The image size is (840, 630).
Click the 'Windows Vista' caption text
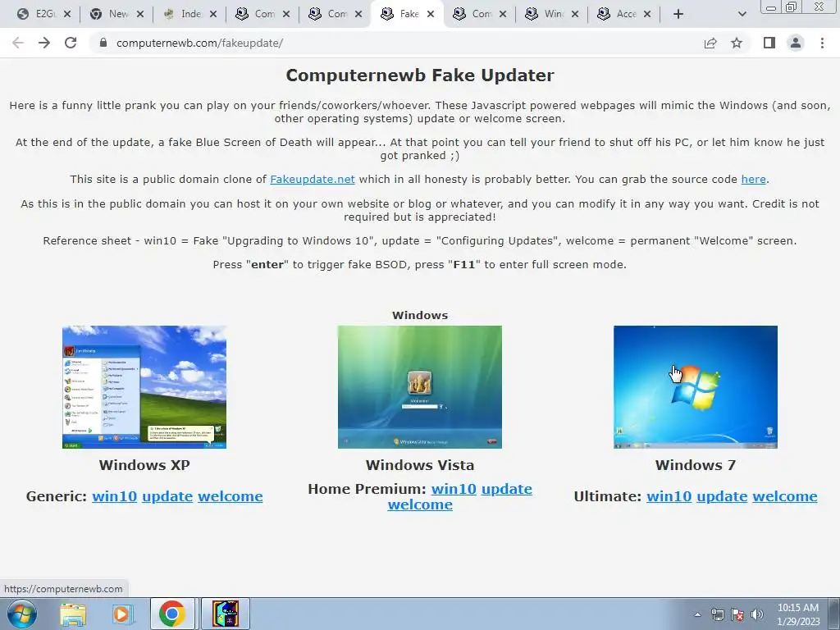click(x=420, y=465)
